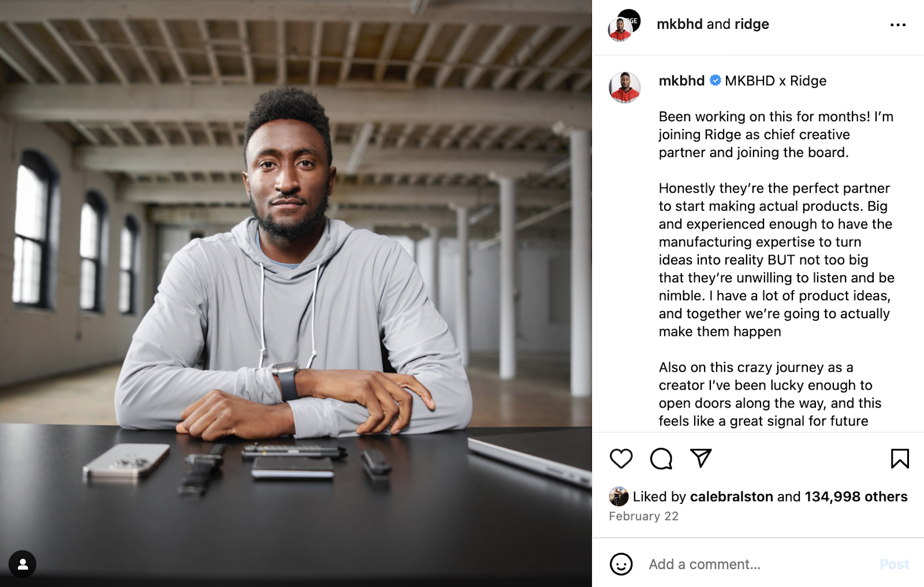
Task: Open more options three-dot menu
Action: point(898,25)
